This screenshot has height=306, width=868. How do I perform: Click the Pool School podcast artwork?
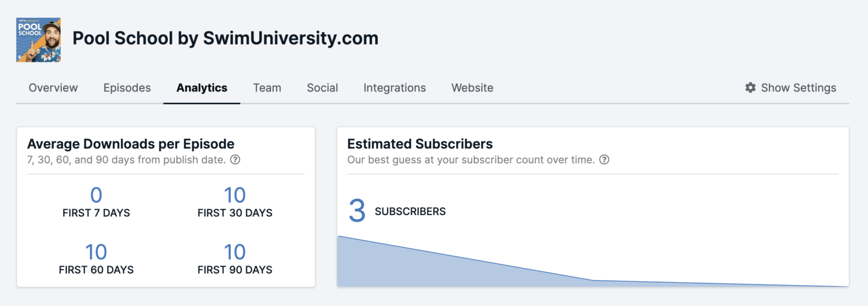tap(39, 39)
